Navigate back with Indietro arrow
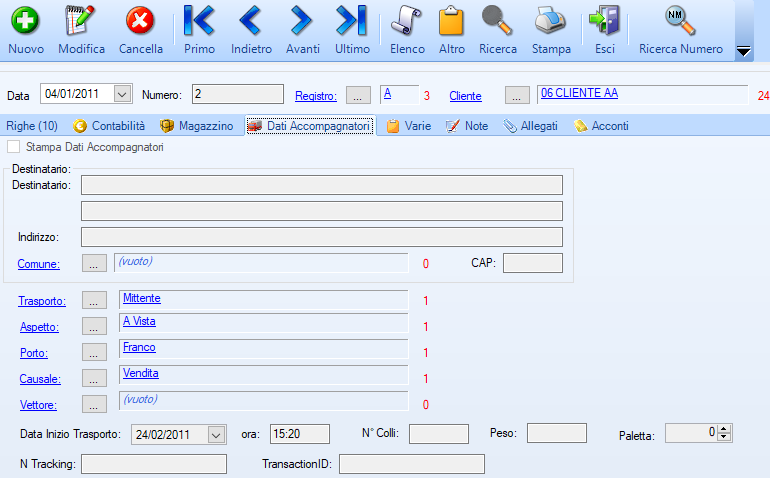Viewport: 770px width, 478px height. click(251, 21)
